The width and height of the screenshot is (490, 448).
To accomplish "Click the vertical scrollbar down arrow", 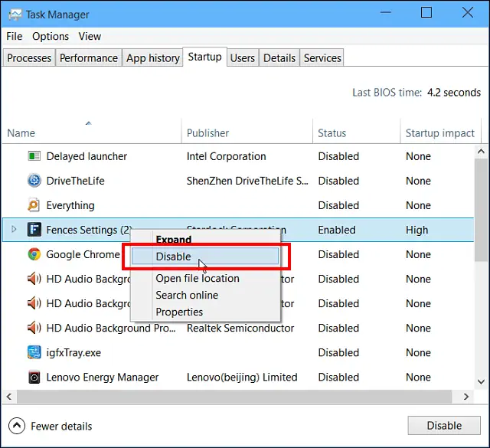I will click(481, 381).
